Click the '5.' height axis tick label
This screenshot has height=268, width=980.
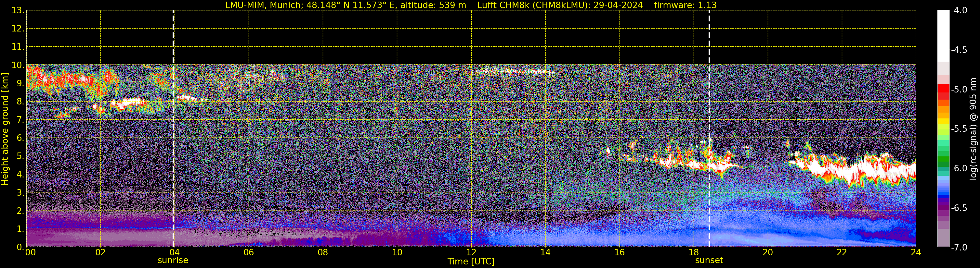20,156
